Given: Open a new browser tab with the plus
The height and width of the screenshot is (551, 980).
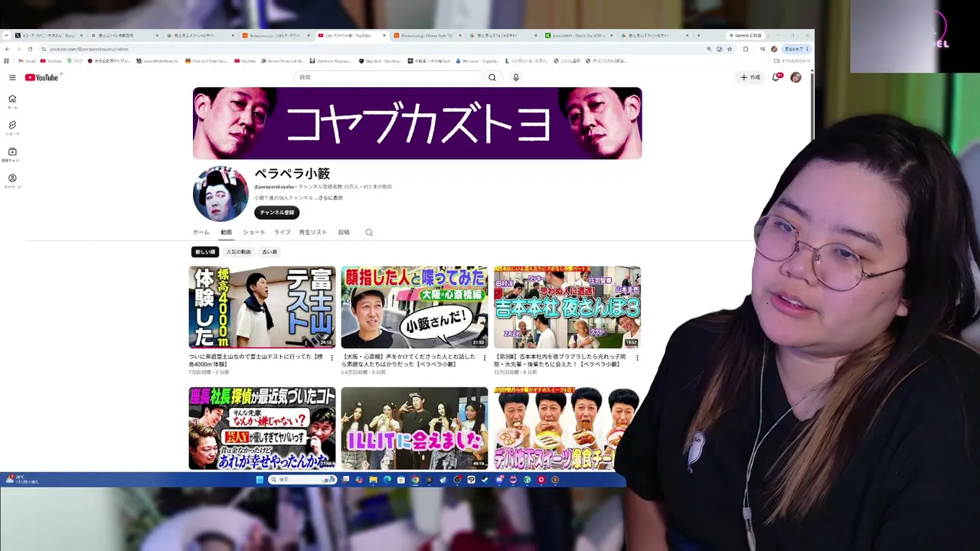Looking at the screenshot, I should click(x=698, y=35).
